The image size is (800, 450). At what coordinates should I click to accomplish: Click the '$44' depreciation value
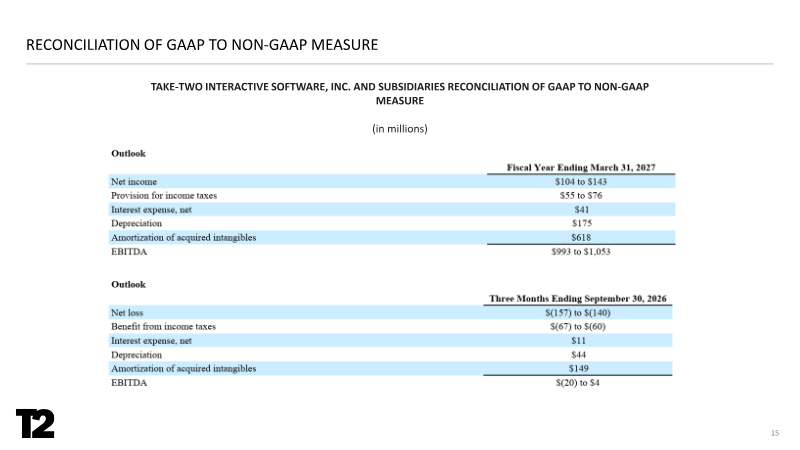[x=578, y=355]
